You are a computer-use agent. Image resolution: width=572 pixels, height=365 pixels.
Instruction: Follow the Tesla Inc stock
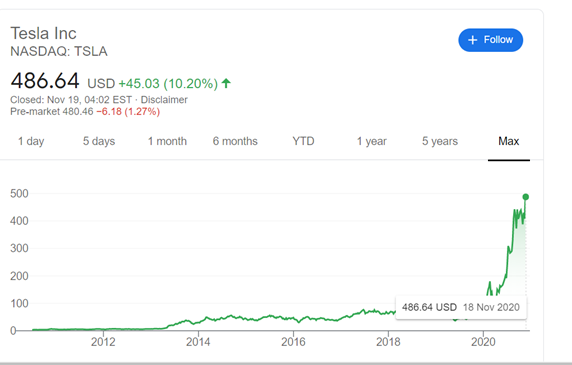tap(491, 40)
